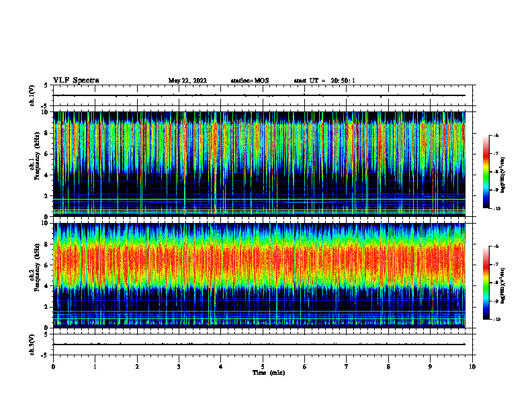Screen dimensions: 532x411
Task: Click the "4" kHz tick on ch.2 spectrogram axis
Action: pyautogui.click(x=46, y=286)
